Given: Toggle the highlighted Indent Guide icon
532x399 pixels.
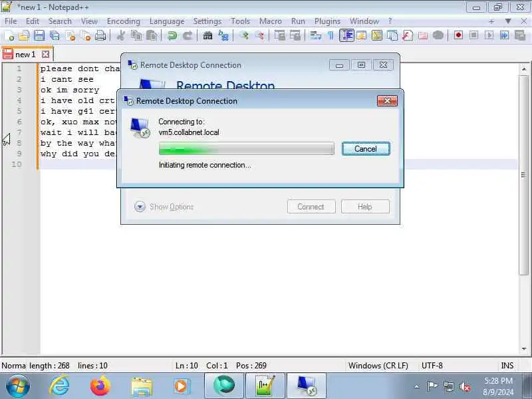Looking at the screenshot, I should pyautogui.click(x=346, y=35).
